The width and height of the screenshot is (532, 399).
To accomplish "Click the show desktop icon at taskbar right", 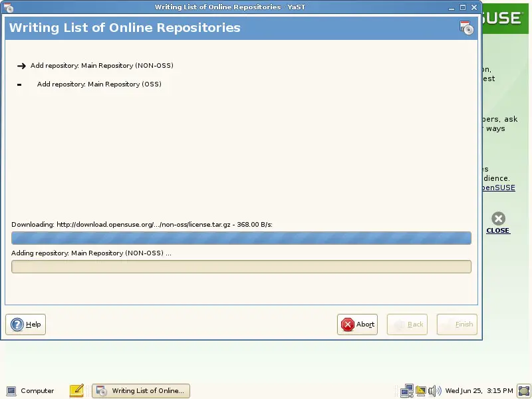I will pos(524,391).
